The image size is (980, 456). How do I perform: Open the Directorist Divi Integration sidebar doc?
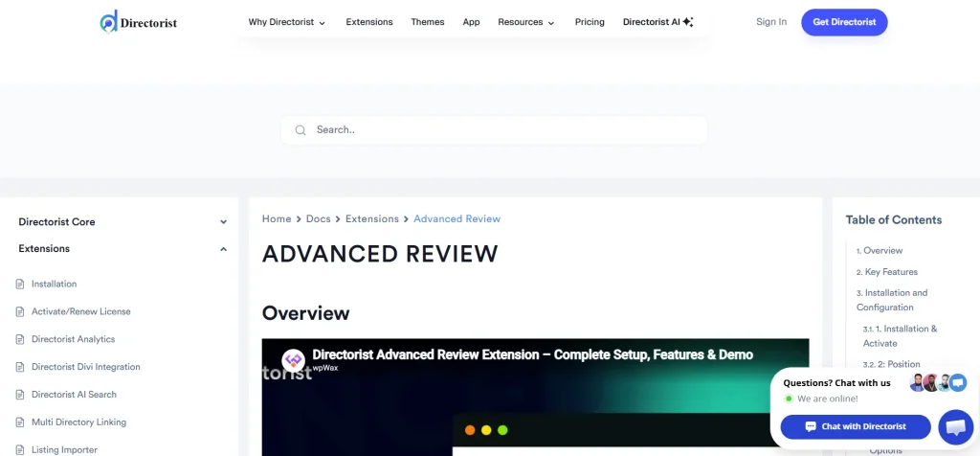click(x=85, y=367)
